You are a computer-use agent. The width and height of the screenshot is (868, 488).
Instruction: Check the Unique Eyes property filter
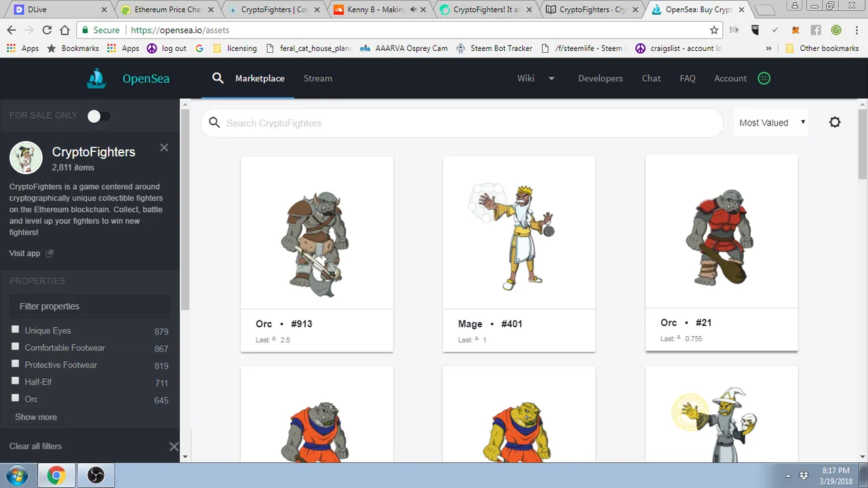[16, 329]
